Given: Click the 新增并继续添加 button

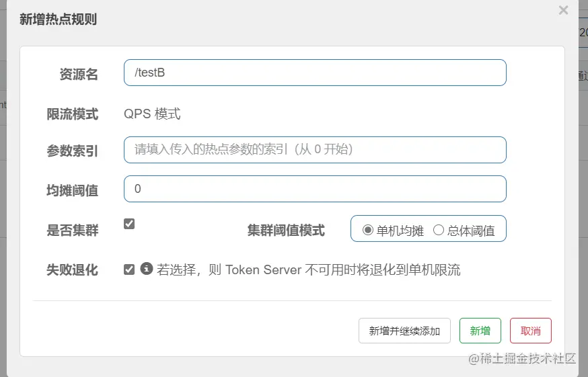Looking at the screenshot, I should tap(404, 331).
